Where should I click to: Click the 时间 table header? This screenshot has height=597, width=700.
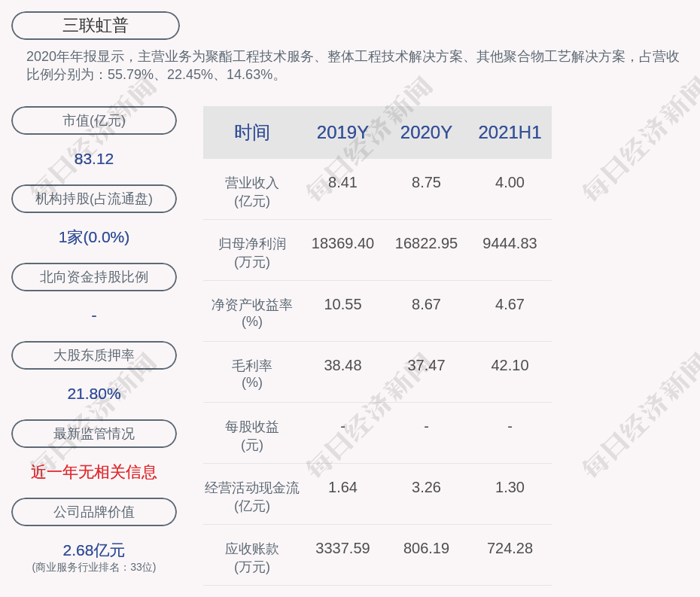(252, 132)
